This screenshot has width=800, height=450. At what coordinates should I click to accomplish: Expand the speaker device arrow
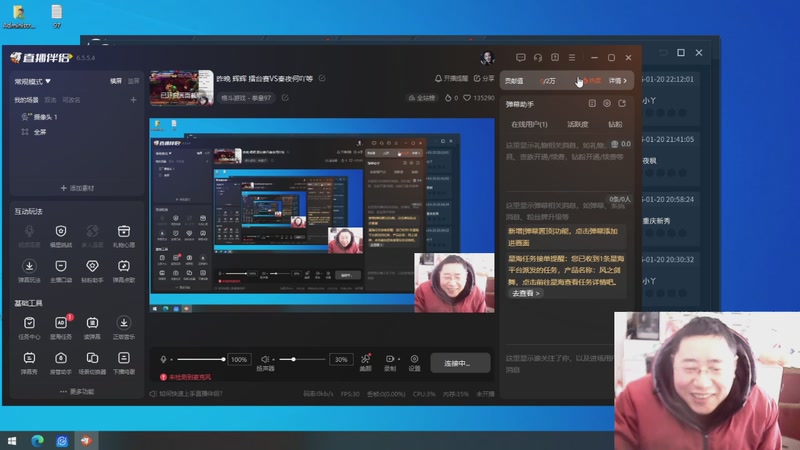point(273,360)
